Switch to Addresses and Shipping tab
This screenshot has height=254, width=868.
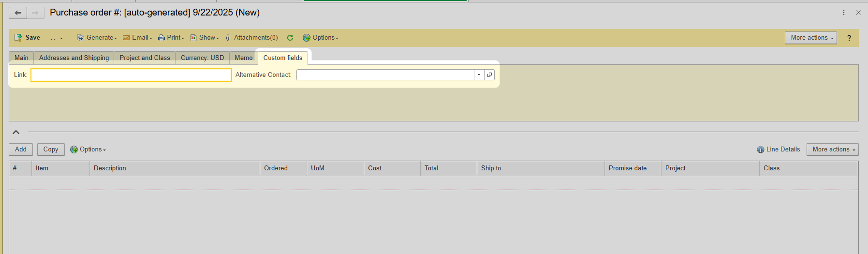click(x=74, y=58)
